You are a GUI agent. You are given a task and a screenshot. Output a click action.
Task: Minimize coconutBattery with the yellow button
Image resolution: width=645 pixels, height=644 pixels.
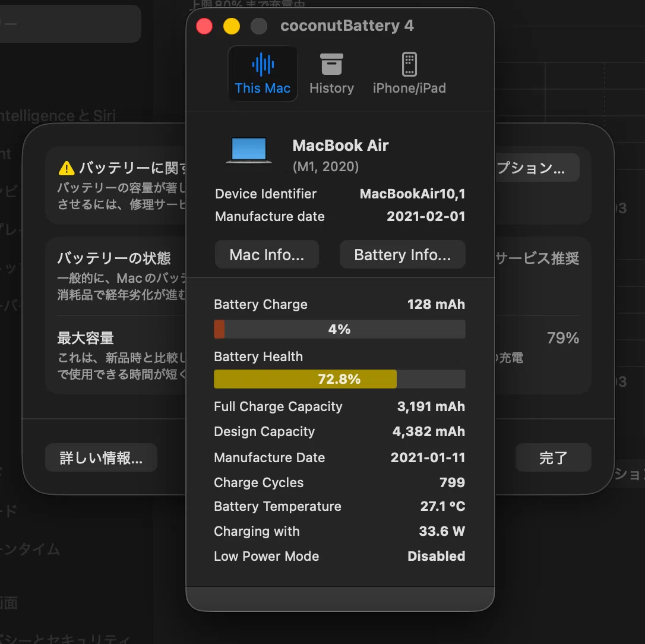(x=232, y=26)
